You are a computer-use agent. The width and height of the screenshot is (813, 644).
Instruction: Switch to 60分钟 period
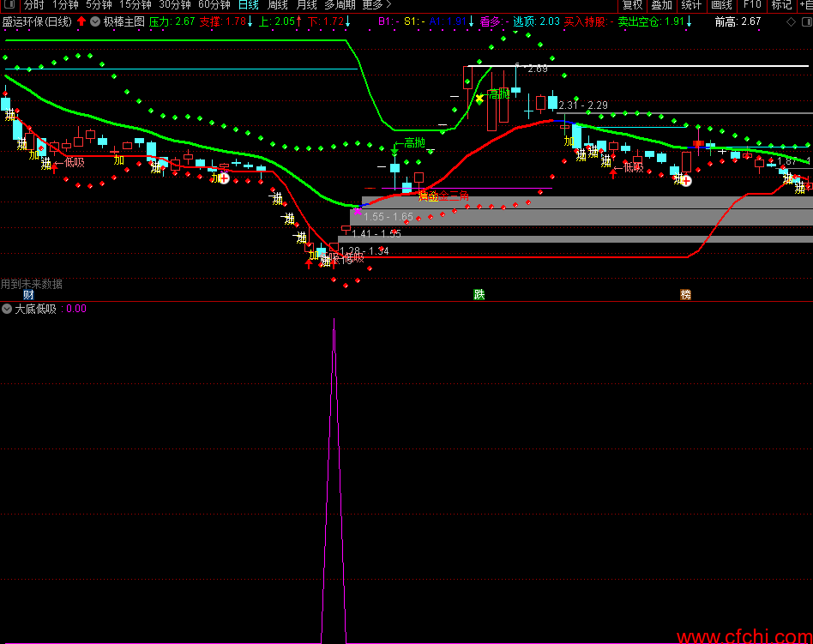tap(214, 5)
